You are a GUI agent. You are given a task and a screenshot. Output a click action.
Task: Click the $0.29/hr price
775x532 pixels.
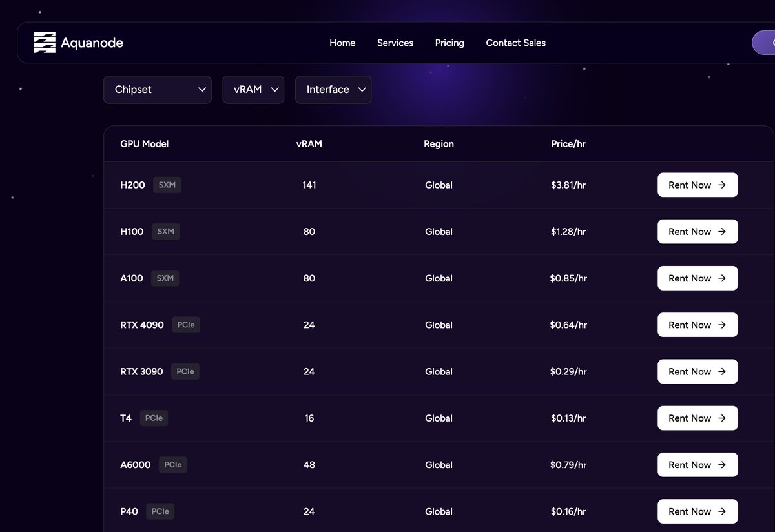pyautogui.click(x=568, y=371)
